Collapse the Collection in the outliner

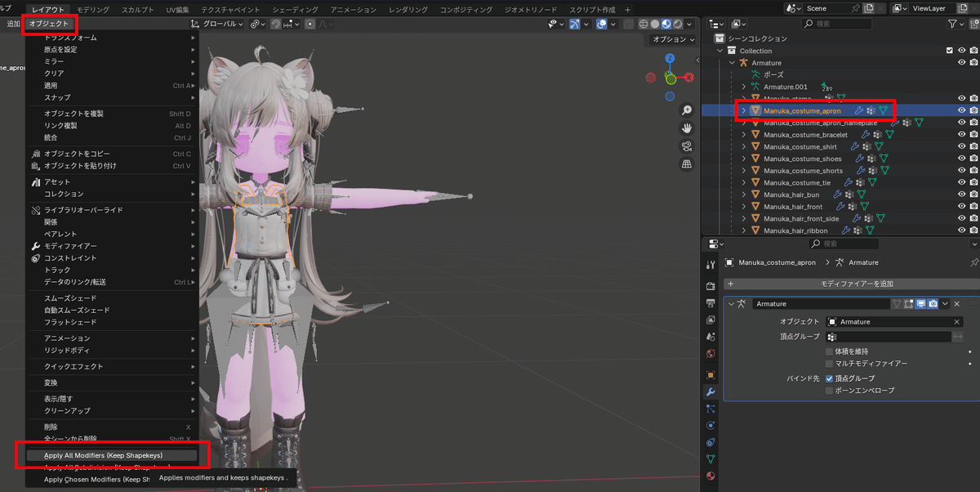pyautogui.click(x=719, y=50)
